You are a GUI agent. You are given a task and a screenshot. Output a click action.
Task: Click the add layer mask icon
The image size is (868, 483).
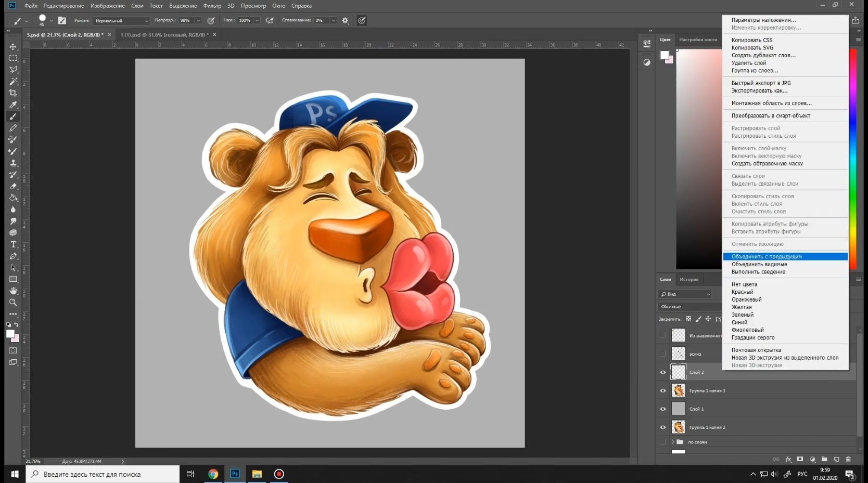click(800, 459)
